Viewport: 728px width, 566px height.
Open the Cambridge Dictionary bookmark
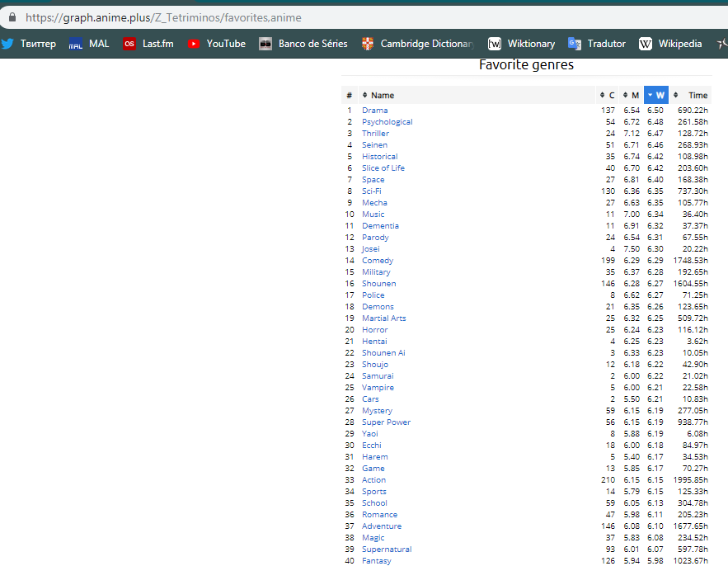coord(418,44)
